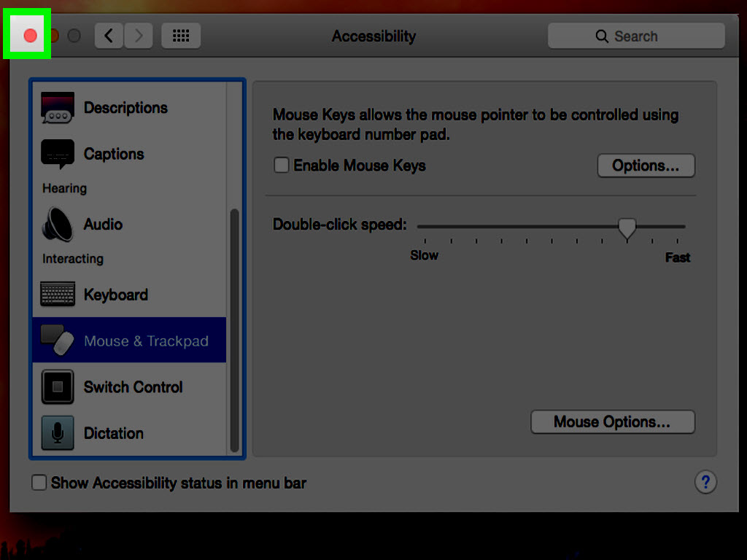Go forward with the right arrow
Image resolution: width=747 pixels, height=560 pixels.
pyautogui.click(x=139, y=36)
